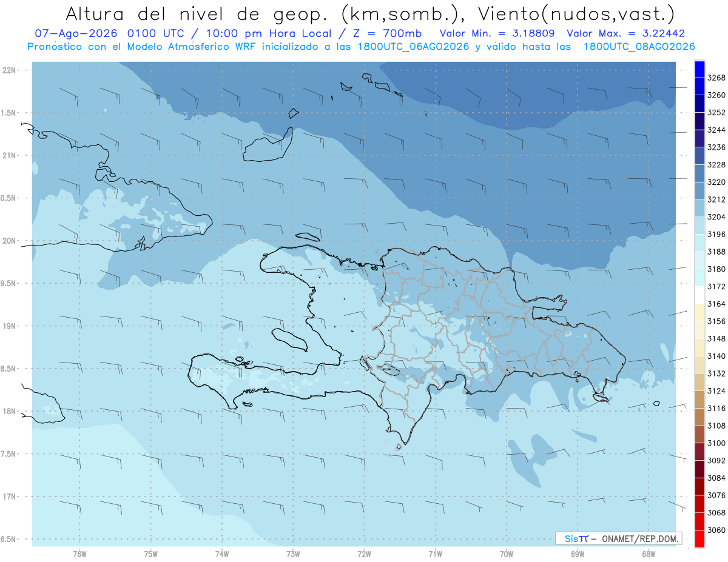
Task: Click the legend value '3220'
Action: click(716, 182)
